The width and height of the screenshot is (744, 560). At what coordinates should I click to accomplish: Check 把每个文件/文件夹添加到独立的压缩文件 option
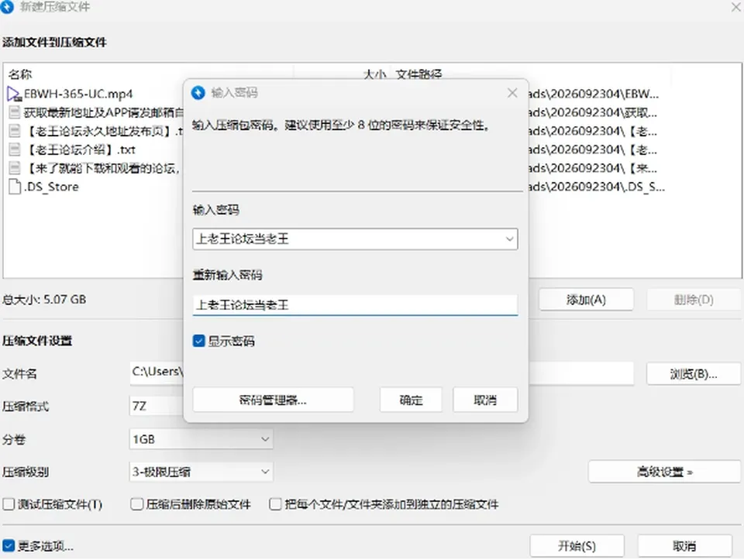click(275, 504)
